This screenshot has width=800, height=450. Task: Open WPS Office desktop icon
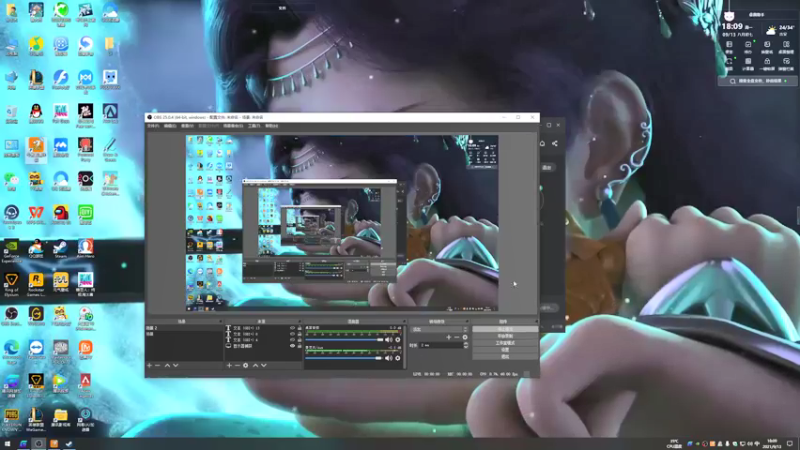pos(36,215)
